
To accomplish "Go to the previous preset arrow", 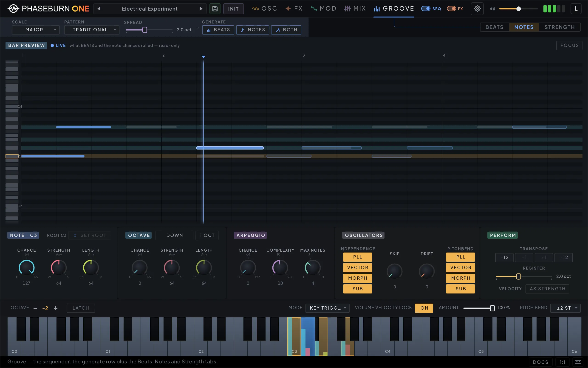I will click(99, 9).
